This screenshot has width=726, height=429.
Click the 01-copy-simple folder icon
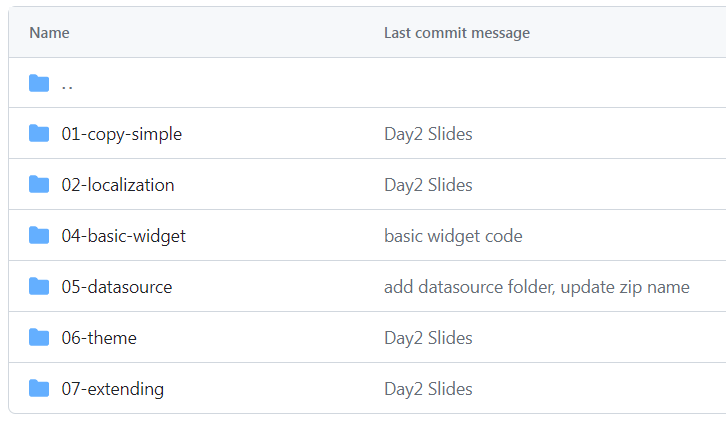[39, 134]
